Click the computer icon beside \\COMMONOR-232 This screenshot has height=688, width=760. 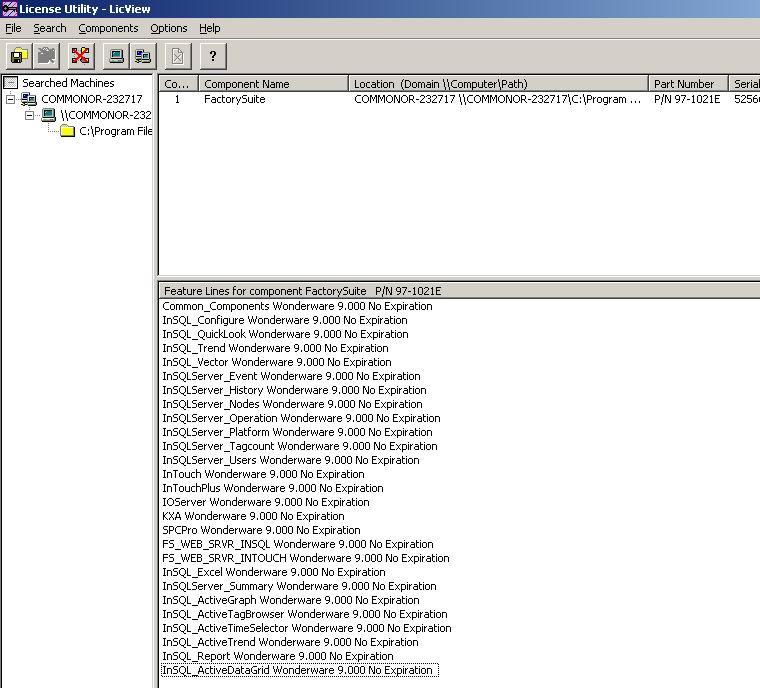[x=48, y=115]
